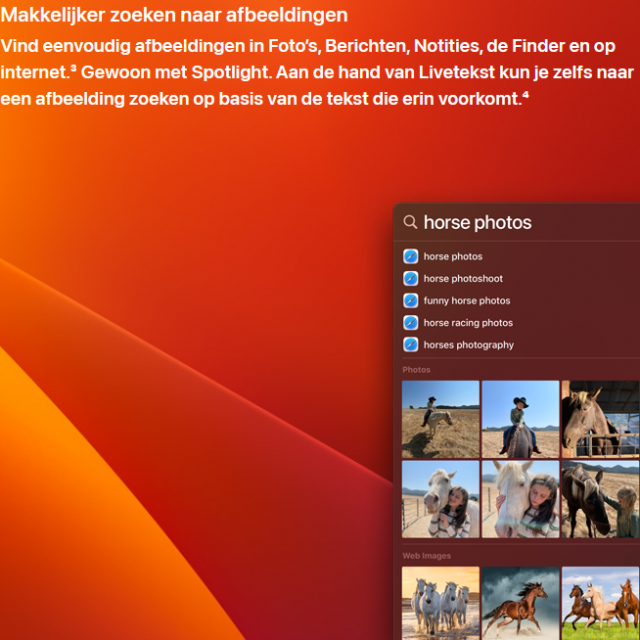The height and width of the screenshot is (640, 640).
Task: Click the 'Photos' section header
Action: (416, 370)
